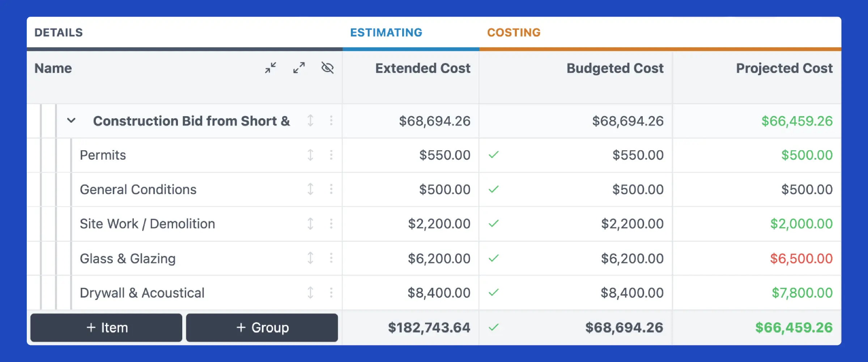Image resolution: width=868 pixels, height=362 pixels.
Task: Click the collapse-all rows icon in Name header
Action: (270, 68)
